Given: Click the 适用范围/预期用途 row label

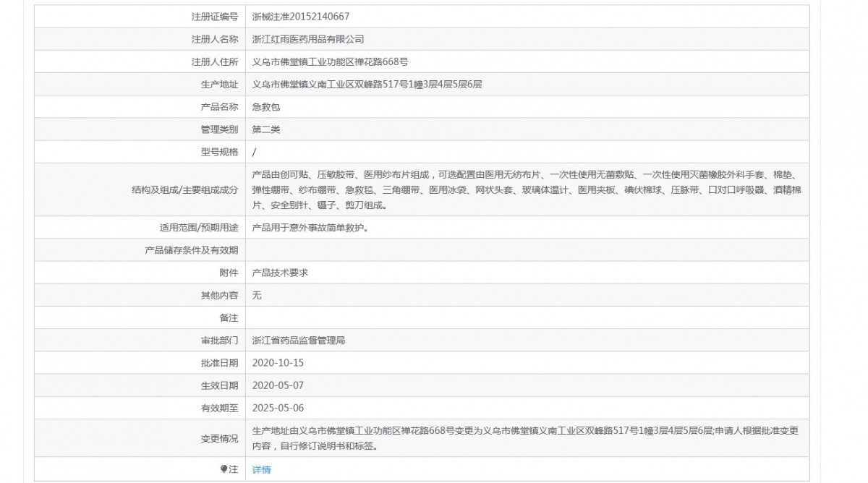Looking at the screenshot, I should click(199, 227).
